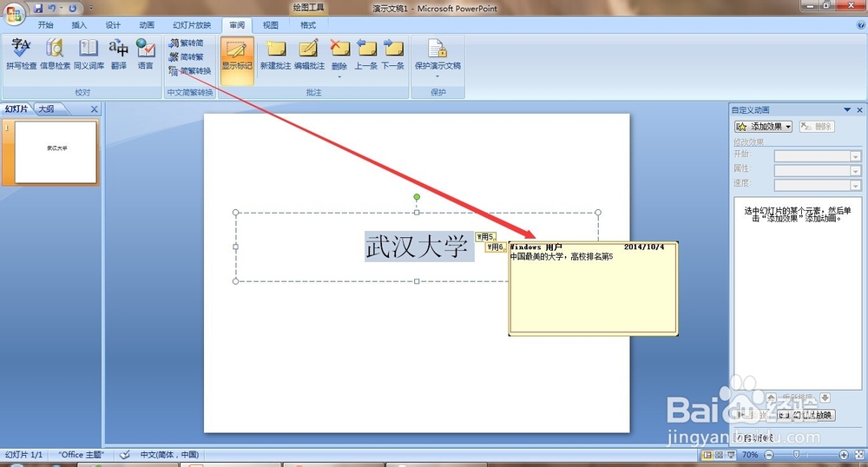This screenshot has width=868, height=467.
Task: Fit slide to current window
Action: coord(859,455)
